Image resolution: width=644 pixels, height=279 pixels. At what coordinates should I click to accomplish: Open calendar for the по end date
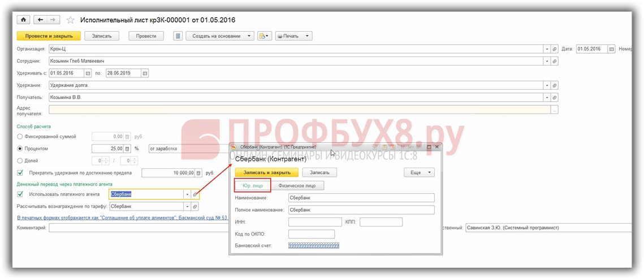[145, 73]
